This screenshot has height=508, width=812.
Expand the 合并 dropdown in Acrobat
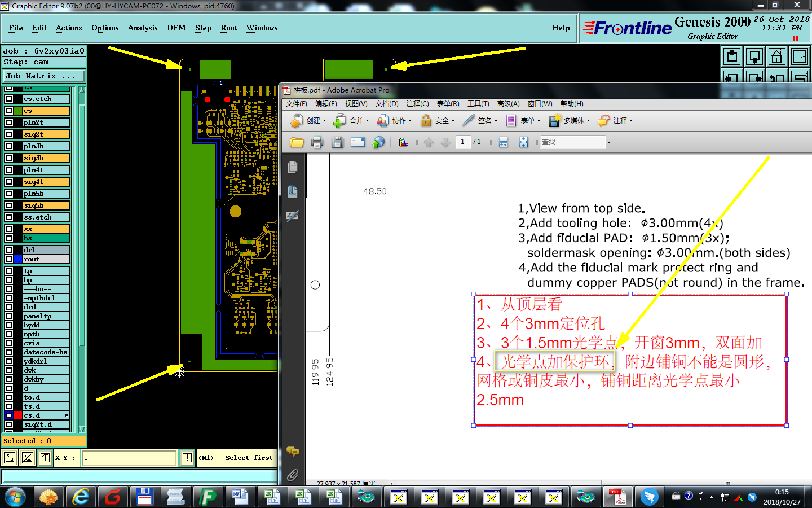pyautogui.click(x=367, y=120)
